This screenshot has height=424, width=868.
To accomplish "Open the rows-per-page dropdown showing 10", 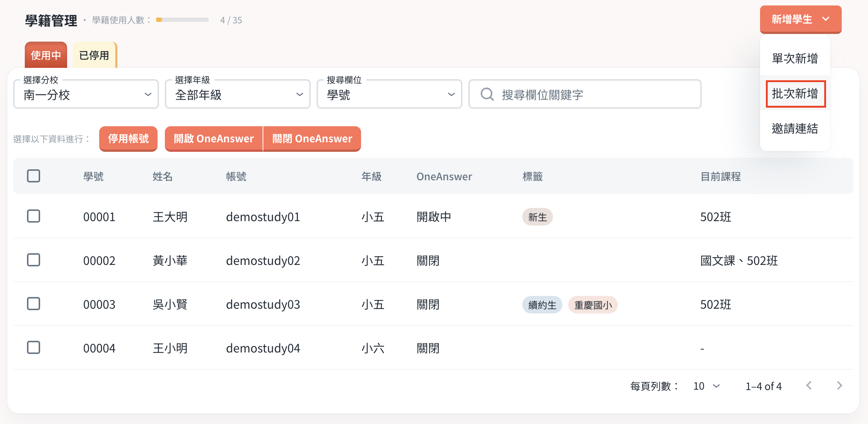I will point(706,386).
